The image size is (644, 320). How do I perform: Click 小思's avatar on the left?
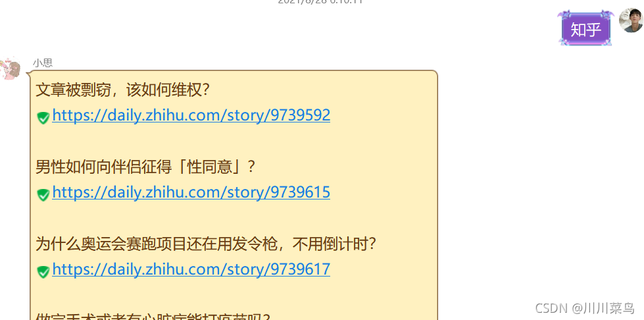11,68
